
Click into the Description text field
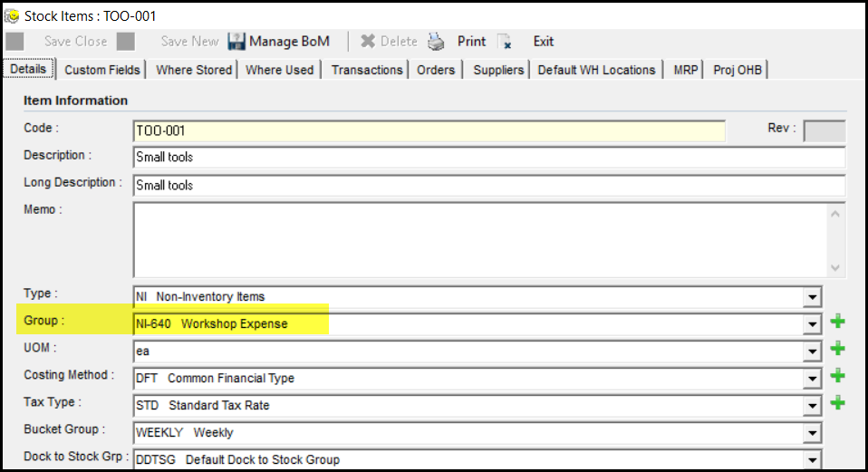[x=488, y=158]
